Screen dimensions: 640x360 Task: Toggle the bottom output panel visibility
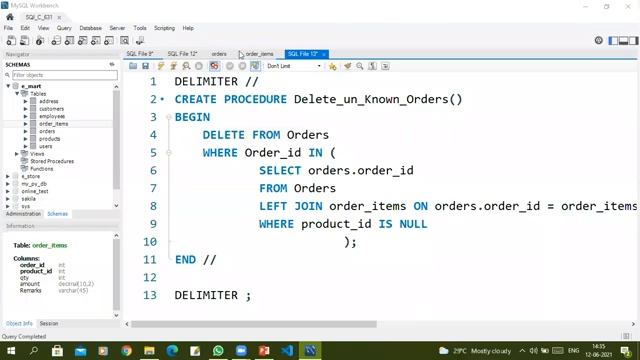pyautogui.click(x=623, y=40)
